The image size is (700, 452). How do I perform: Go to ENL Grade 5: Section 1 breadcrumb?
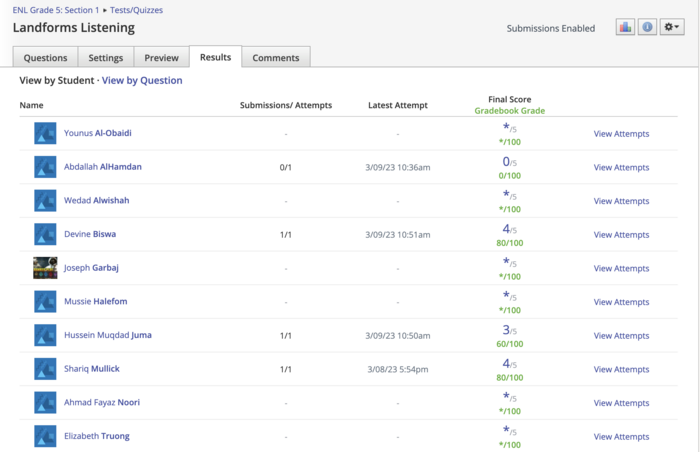55,10
